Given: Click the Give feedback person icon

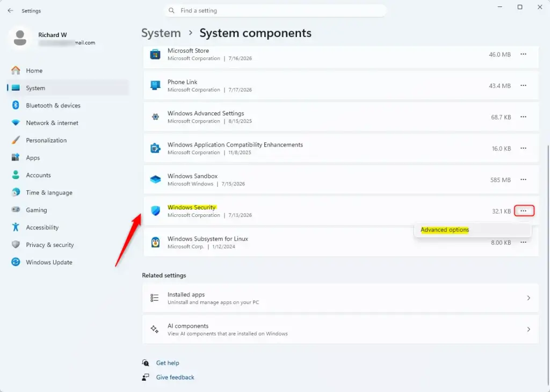Looking at the screenshot, I should 146,378.
